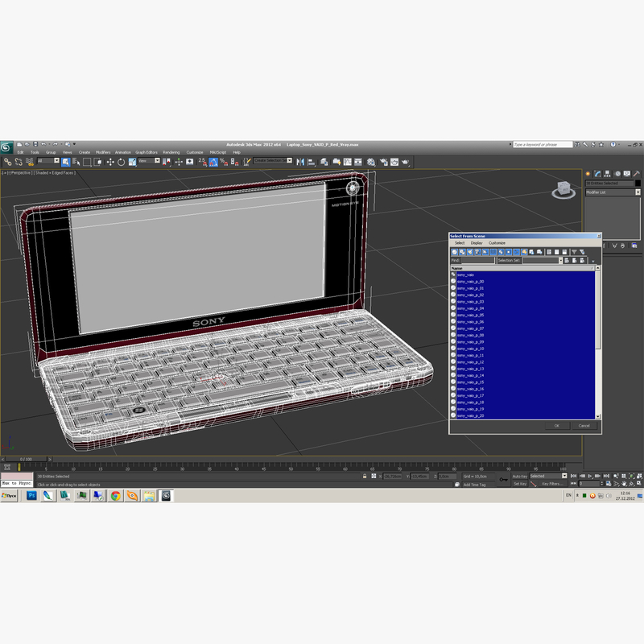644x644 pixels.
Task: Toggle Auto Key animation mode
Action: [x=521, y=476]
